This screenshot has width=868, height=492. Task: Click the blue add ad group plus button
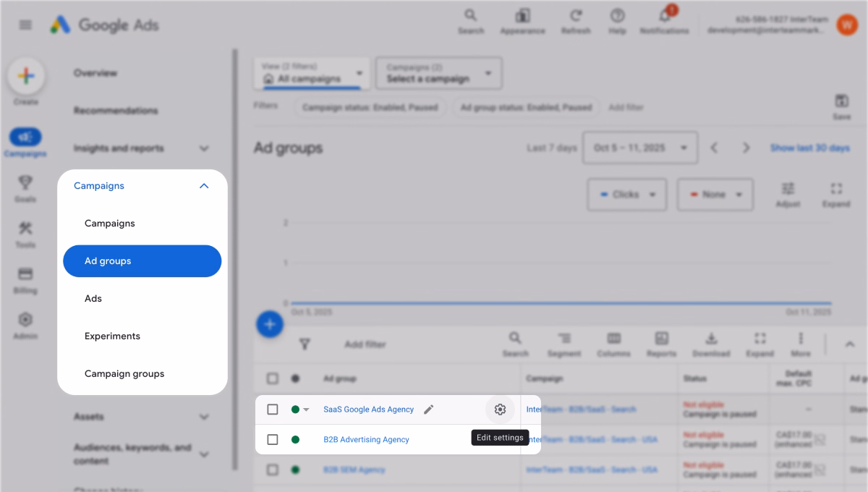click(270, 324)
